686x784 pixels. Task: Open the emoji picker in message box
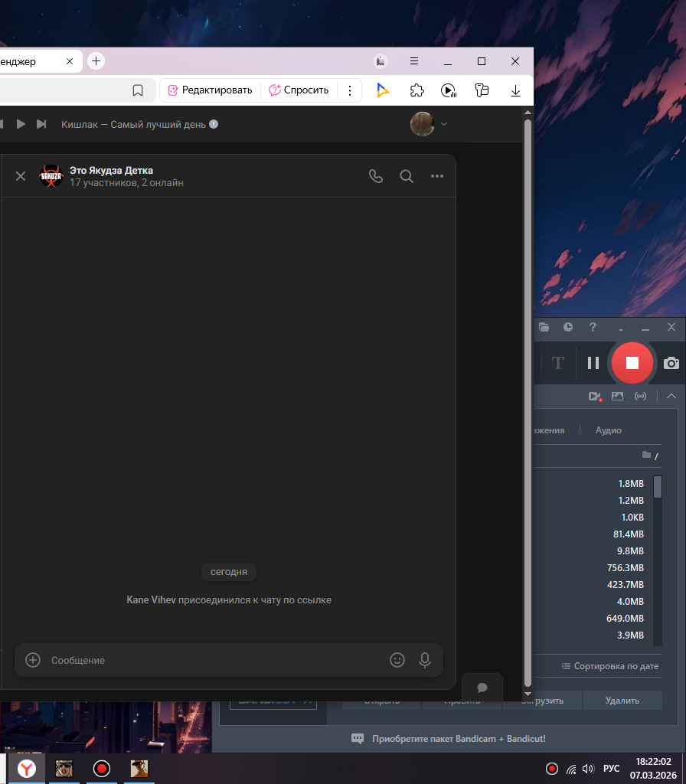click(397, 660)
